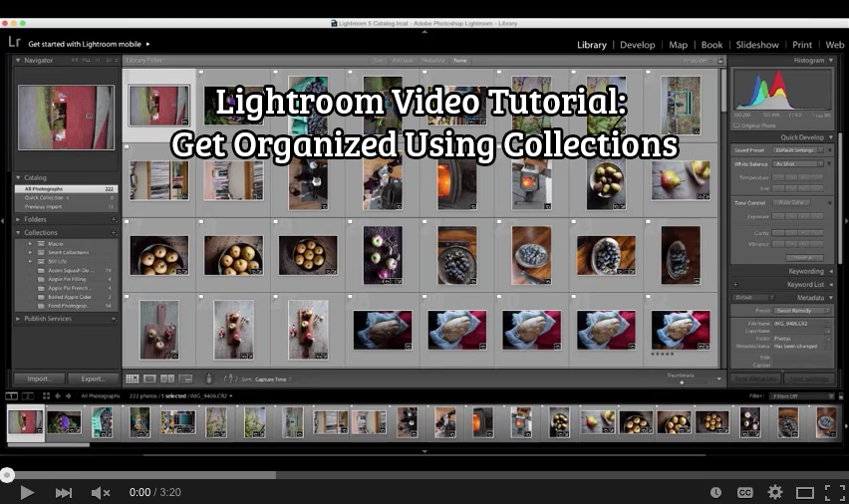
Task: Open the Boiled Apple Cider collection
Action: [71, 297]
